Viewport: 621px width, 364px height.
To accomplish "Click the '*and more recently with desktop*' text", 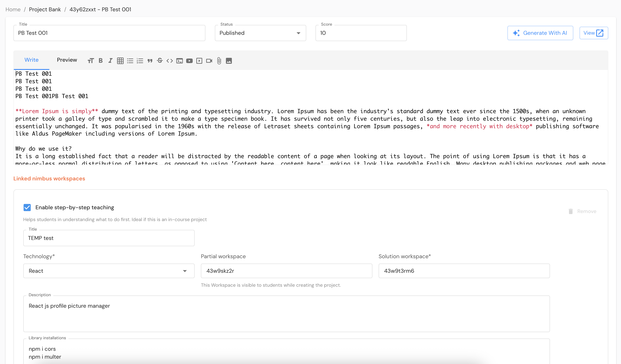I will [479, 126].
